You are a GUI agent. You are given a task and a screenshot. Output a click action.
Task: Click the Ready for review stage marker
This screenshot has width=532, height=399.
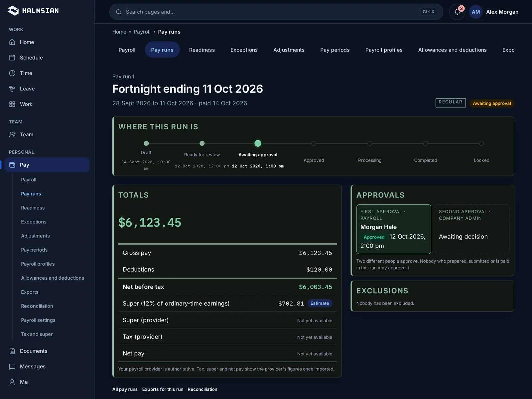[202, 143]
